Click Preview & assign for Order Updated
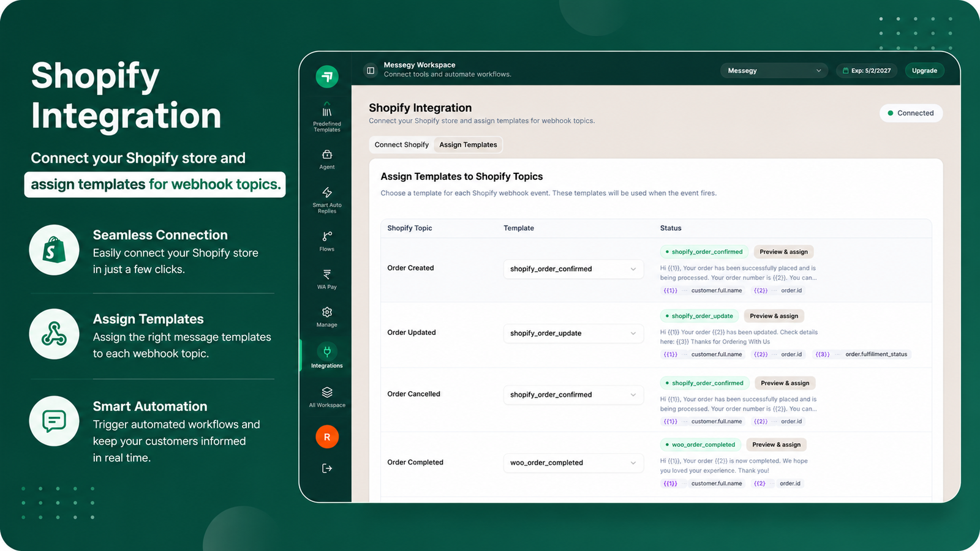The image size is (980, 551). (x=774, y=316)
